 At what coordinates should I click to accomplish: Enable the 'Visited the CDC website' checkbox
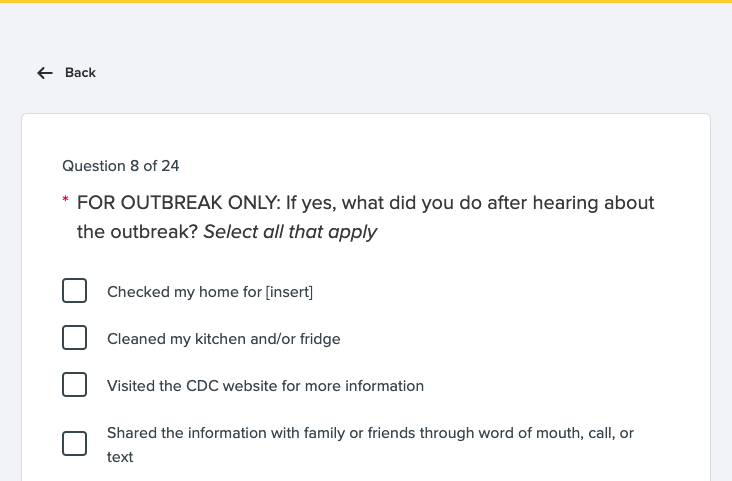coord(75,385)
